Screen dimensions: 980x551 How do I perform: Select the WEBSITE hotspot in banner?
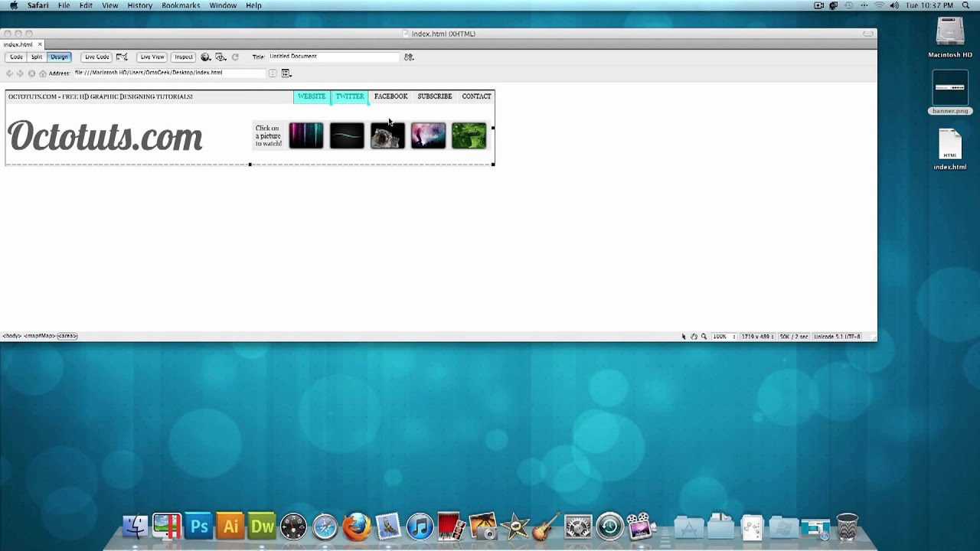point(312,96)
